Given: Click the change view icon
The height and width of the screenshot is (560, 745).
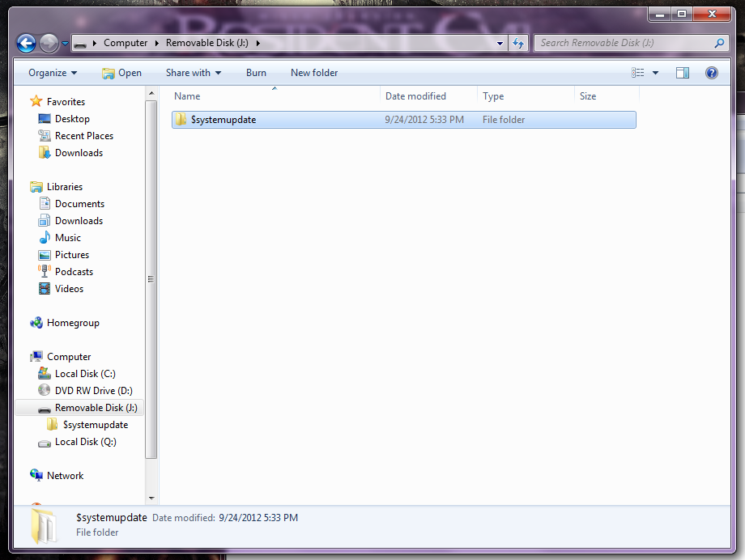Looking at the screenshot, I should 638,73.
